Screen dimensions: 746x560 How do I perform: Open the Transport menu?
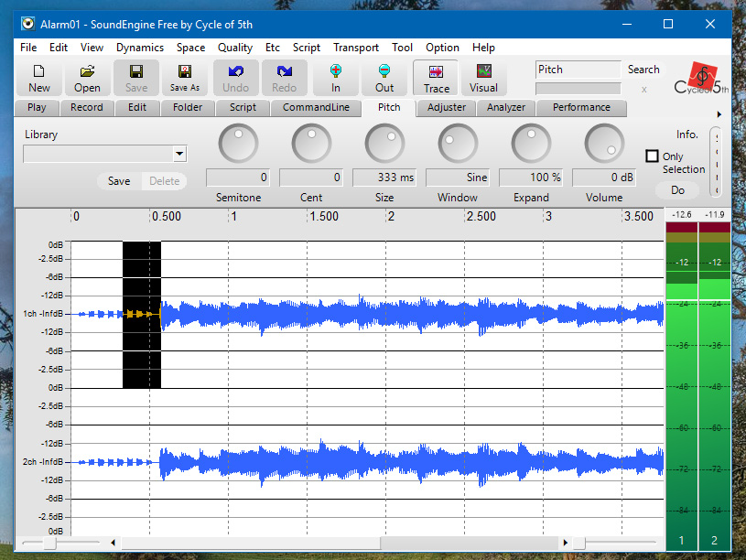pos(356,48)
